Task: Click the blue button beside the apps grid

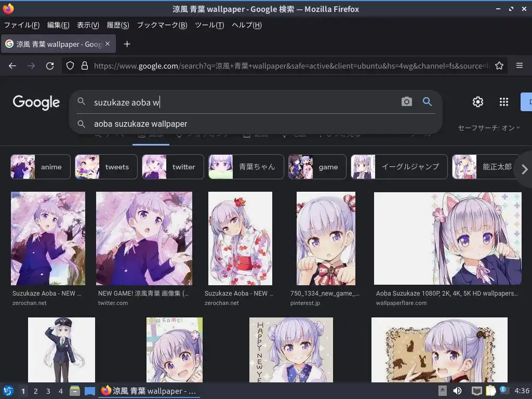Action: tap(526, 102)
